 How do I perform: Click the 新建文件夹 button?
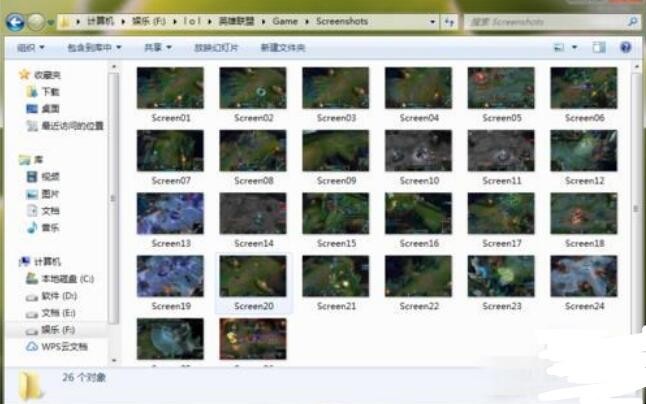point(283,47)
